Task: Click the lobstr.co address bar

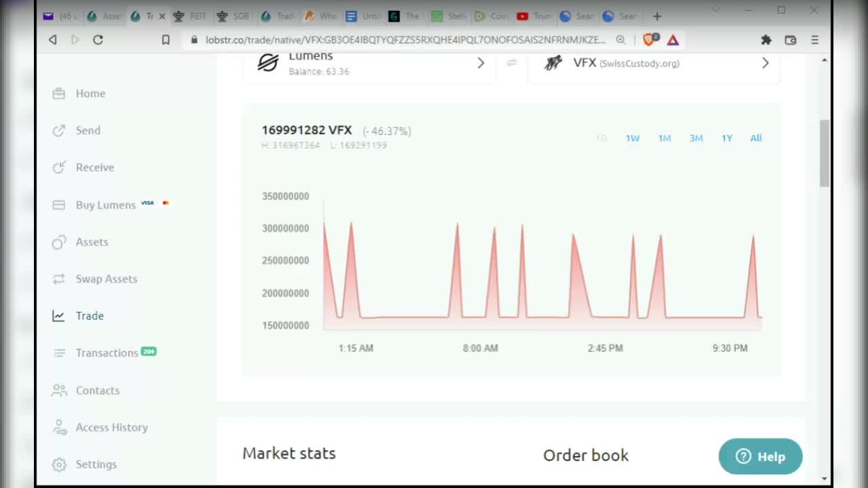Action: pyautogui.click(x=405, y=40)
